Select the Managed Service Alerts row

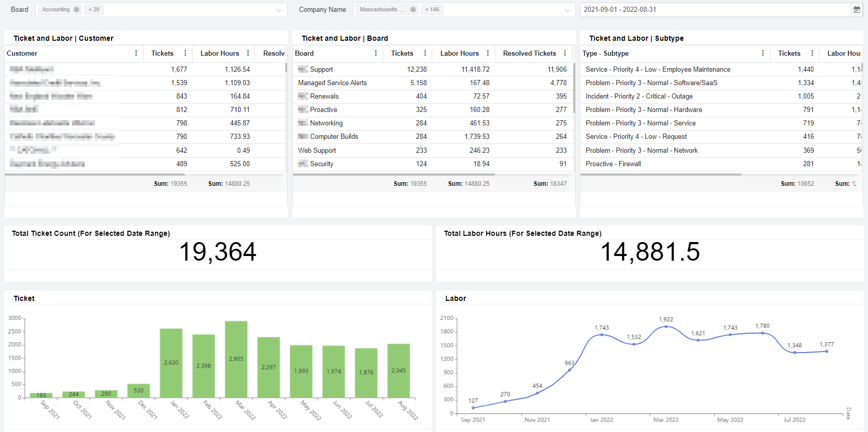332,83
